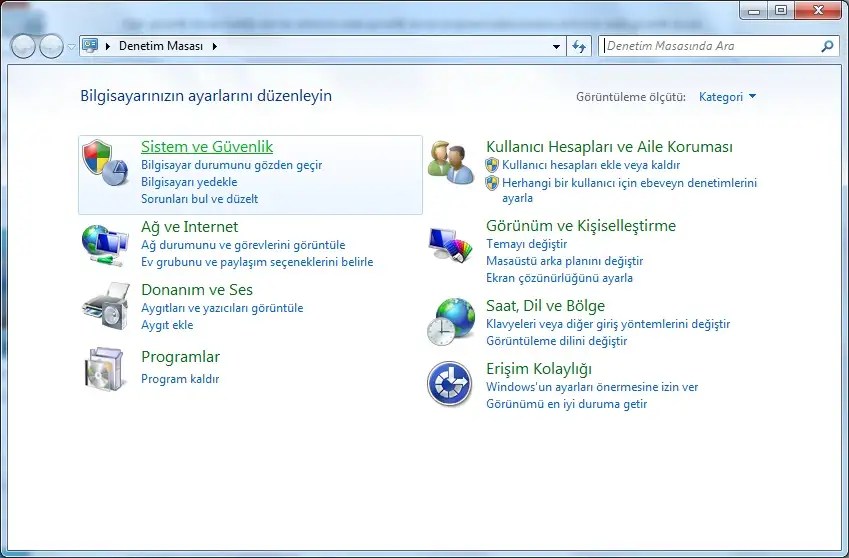Open the Sistem ve Güvenlik shield icon

pyautogui.click(x=105, y=162)
